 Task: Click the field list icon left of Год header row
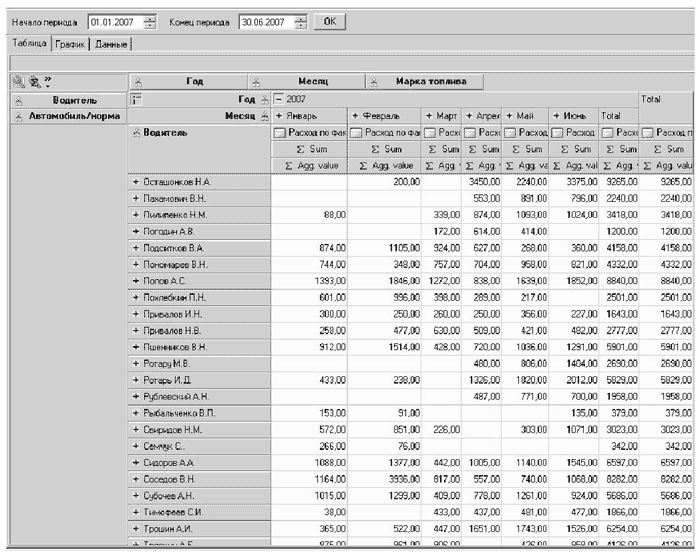(x=136, y=99)
